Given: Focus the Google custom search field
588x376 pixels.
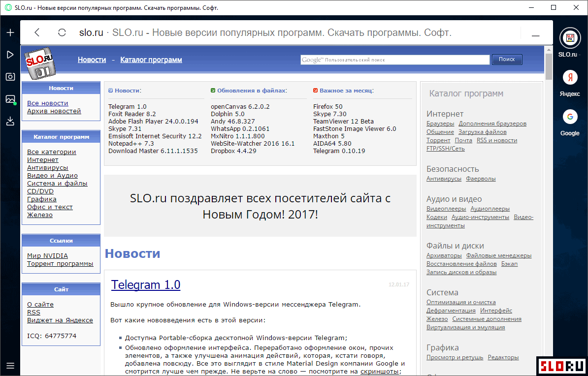Looking at the screenshot, I should (395, 60).
